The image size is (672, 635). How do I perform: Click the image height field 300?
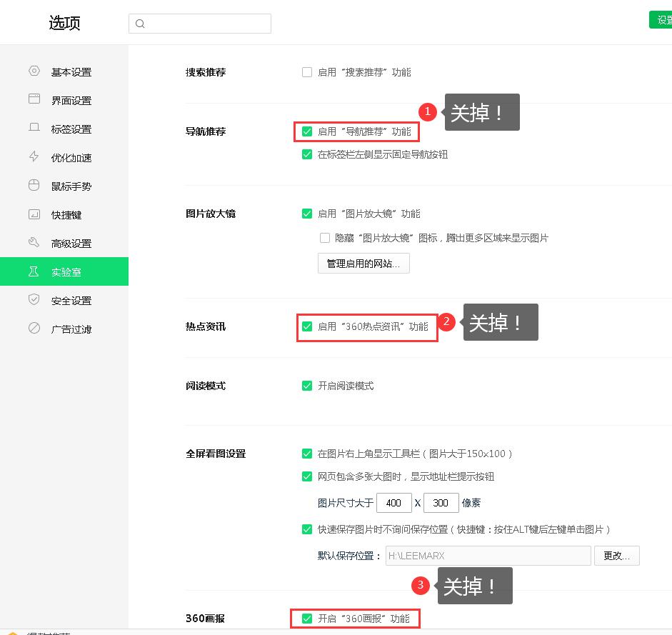click(441, 503)
